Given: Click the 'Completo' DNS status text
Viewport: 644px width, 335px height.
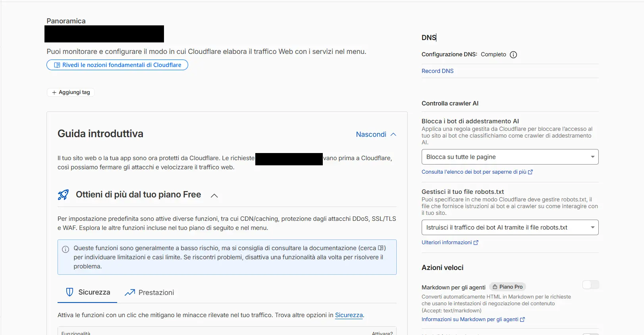Looking at the screenshot, I should pos(493,54).
